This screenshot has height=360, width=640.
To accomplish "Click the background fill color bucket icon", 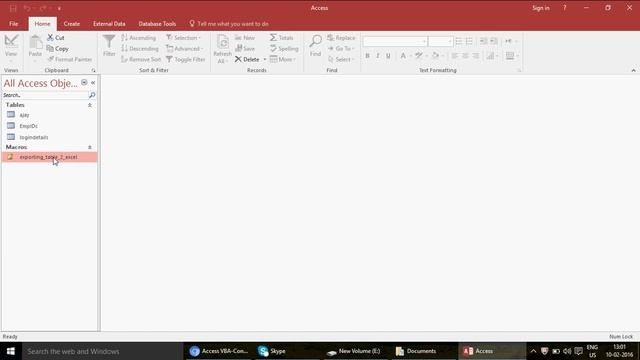I will (x=436, y=56).
